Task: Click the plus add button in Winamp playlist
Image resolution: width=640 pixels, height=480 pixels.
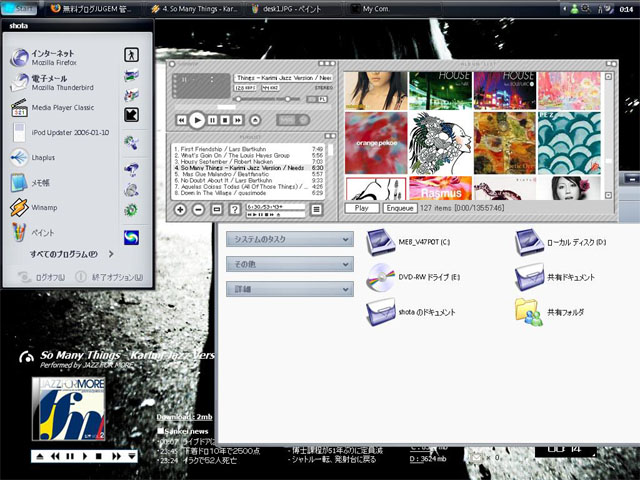Action: (x=180, y=210)
